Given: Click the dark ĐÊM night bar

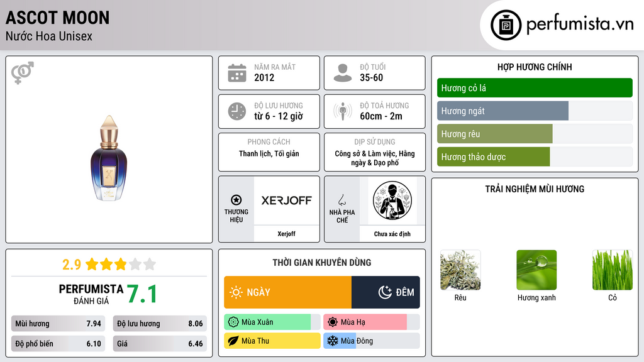Looking at the screenshot, I should point(386,292).
